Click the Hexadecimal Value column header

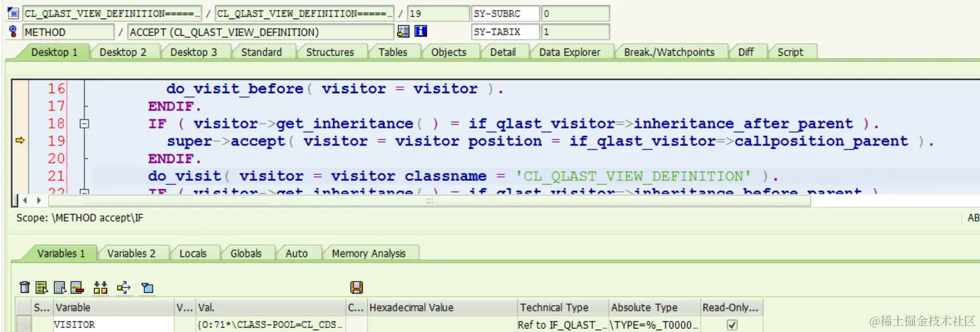[x=441, y=307]
